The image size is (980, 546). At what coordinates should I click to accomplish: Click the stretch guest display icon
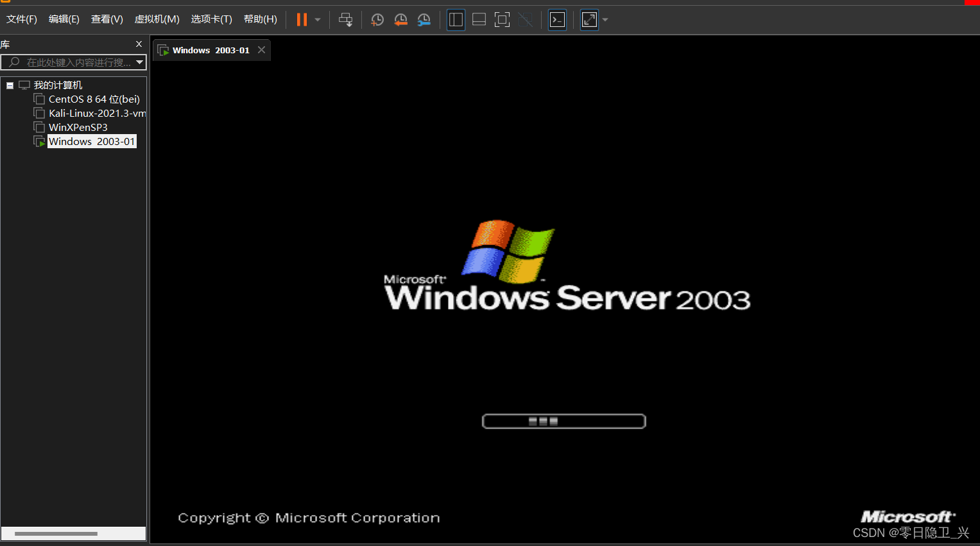click(x=589, y=20)
